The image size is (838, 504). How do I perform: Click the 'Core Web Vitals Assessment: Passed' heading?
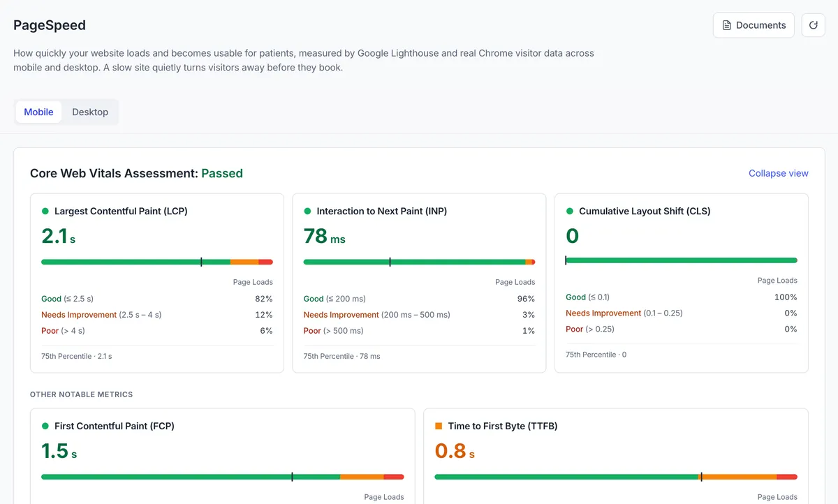pyautogui.click(x=136, y=173)
